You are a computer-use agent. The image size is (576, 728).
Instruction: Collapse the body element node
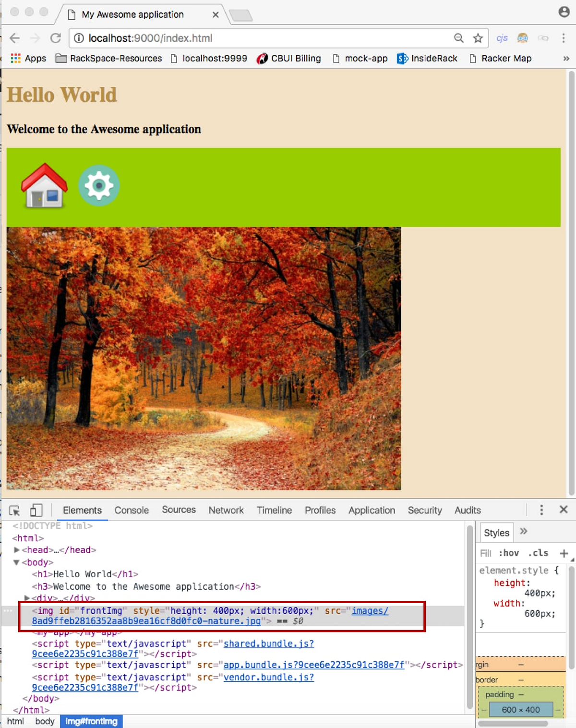16,562
